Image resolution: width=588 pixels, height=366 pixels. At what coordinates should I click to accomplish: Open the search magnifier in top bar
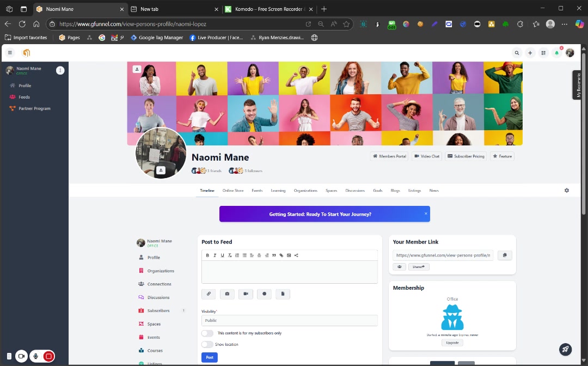[517, 53]
